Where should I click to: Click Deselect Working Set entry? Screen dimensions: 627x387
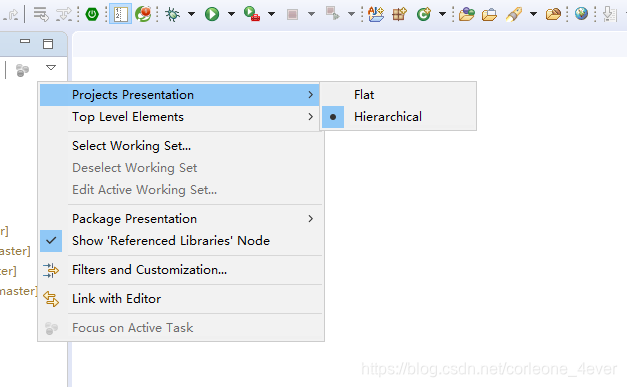point(181,168)
